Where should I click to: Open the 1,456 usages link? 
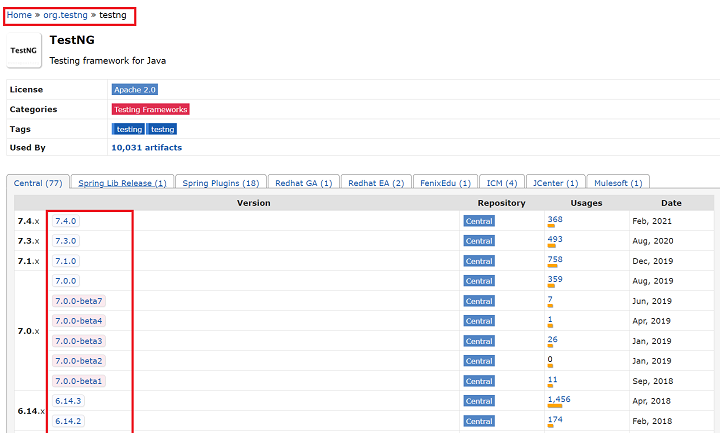tap(559, 399)
